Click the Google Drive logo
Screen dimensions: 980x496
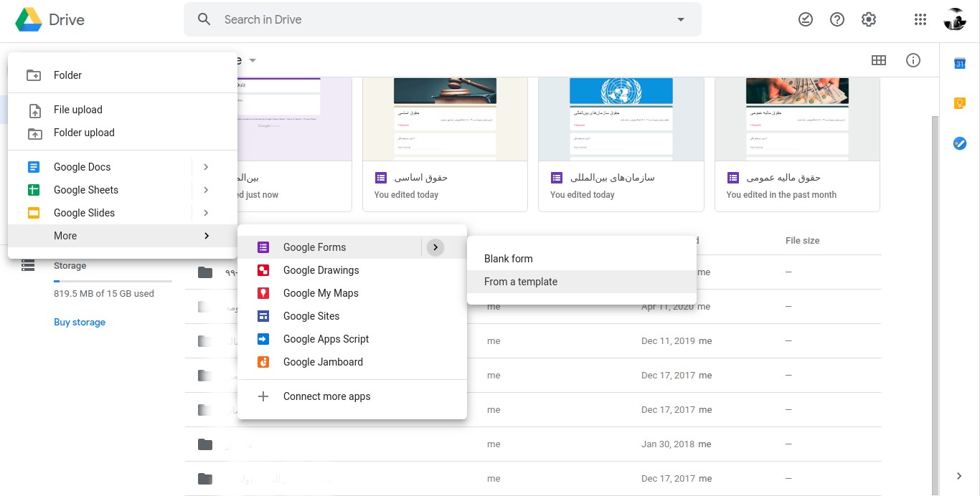click(29, 20)
